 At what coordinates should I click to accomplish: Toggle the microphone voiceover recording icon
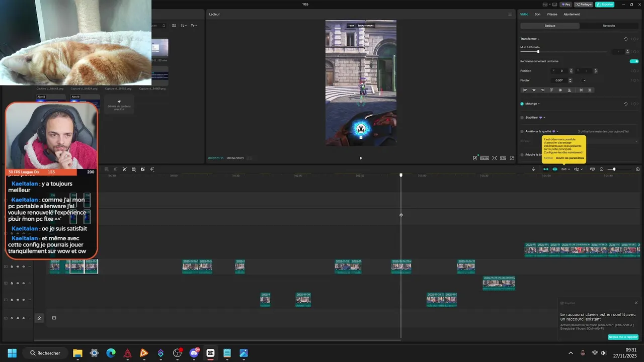533,169
